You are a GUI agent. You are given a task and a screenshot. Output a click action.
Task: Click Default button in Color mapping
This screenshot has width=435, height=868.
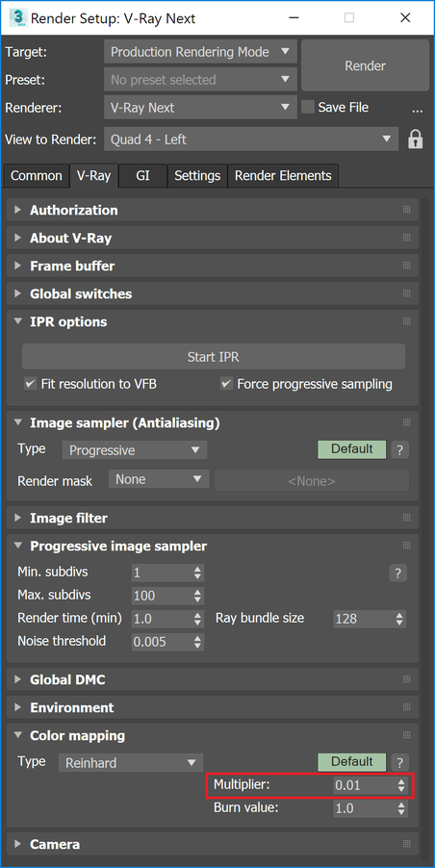click(x=351, y=762)
